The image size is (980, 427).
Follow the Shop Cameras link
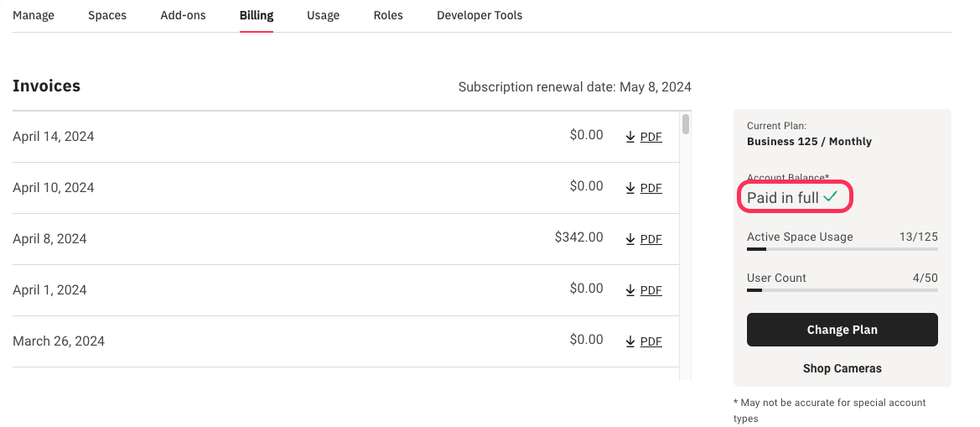[x=842, y=368]
